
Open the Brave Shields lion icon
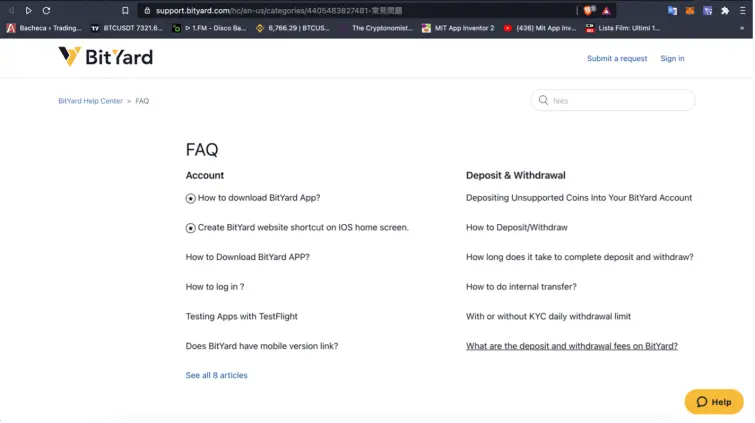pyautogui.click(x=589, y=10)
